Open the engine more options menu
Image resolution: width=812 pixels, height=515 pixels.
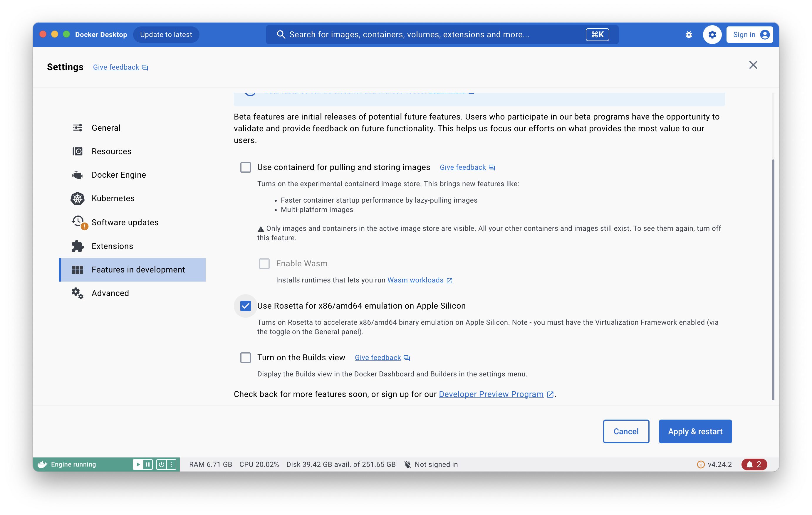(x=171, y=464)
